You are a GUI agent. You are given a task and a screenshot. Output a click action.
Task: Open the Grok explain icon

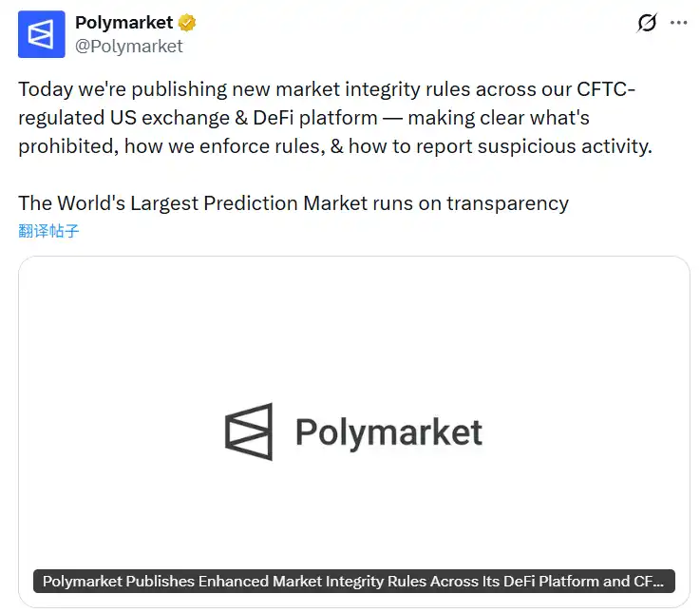tap(646, 23)
